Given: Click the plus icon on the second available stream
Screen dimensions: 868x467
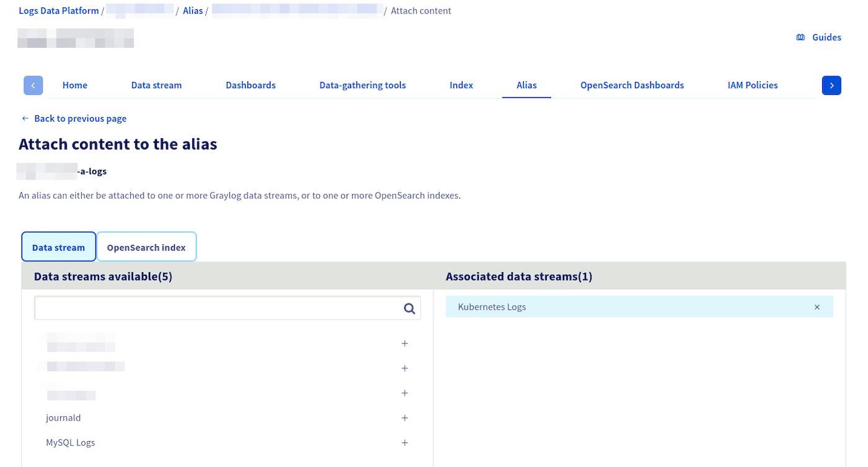Looking at the screenshot, I should tap(404, 368).
